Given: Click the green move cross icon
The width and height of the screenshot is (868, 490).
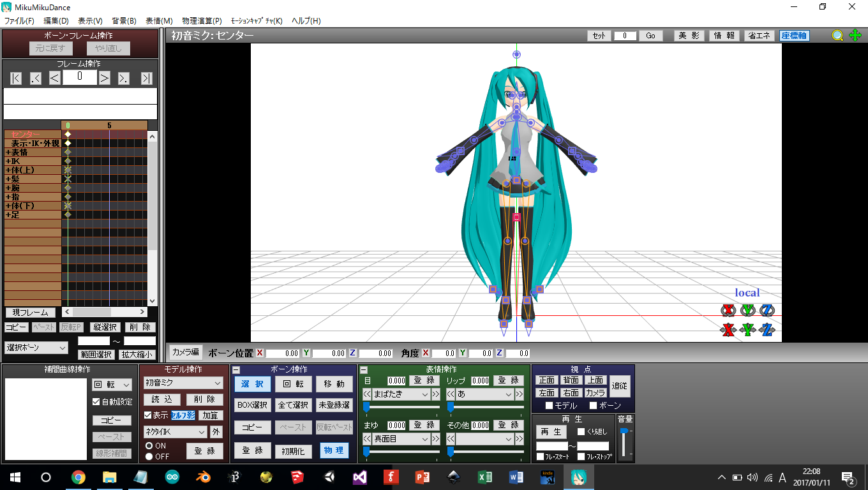Looking at the screenshot, I should [855, 36].
